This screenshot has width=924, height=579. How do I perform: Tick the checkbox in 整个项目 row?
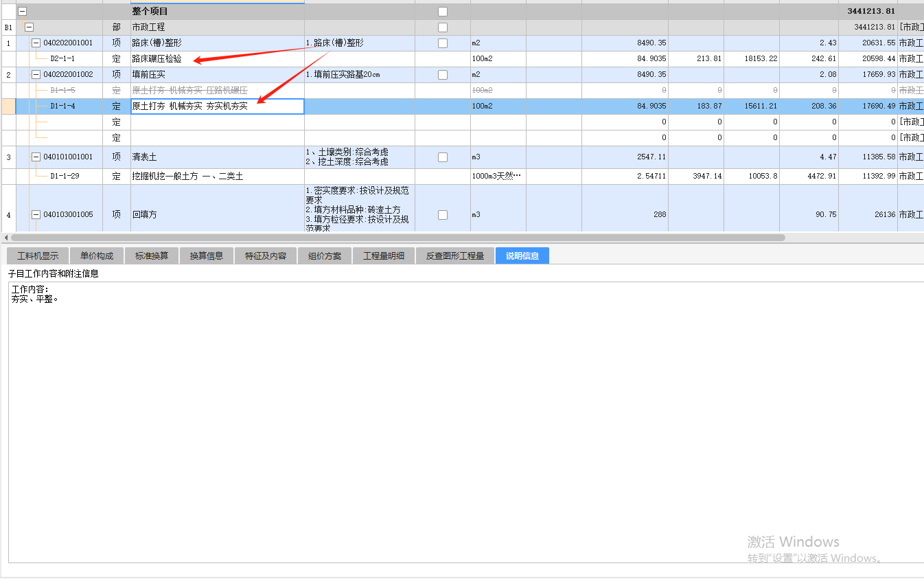point(443,12)
